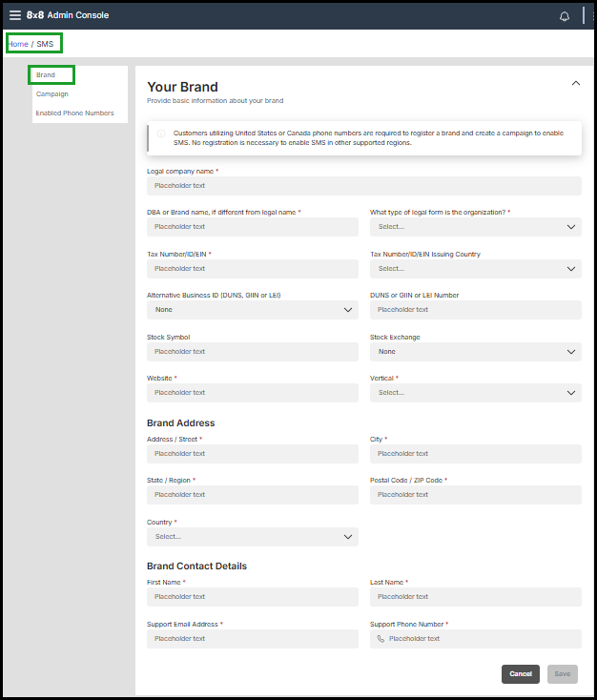Switch to the Campaign section
597x700 pixels.
coord(52,94)
